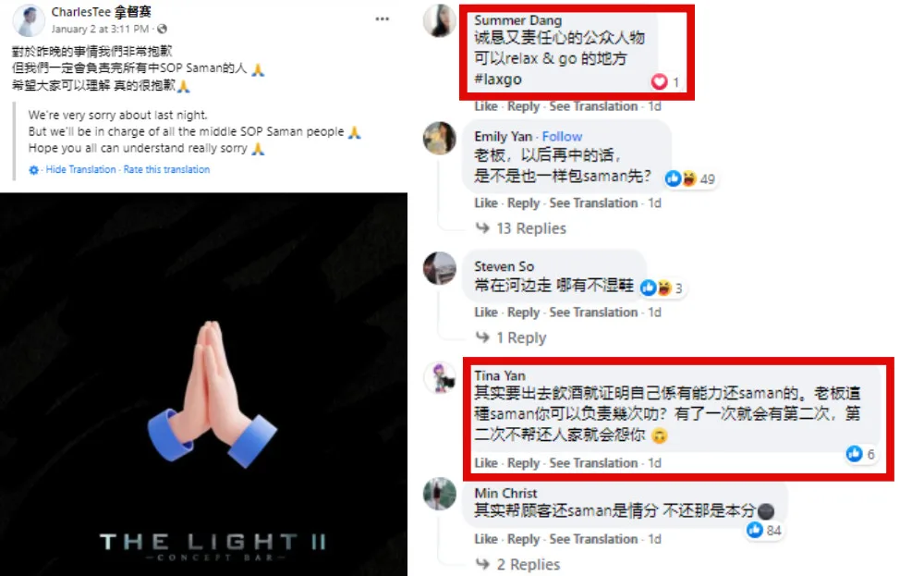This screenshot has width=924, height=576.
Task: Open The Light II post image
Action: (203, 385)
